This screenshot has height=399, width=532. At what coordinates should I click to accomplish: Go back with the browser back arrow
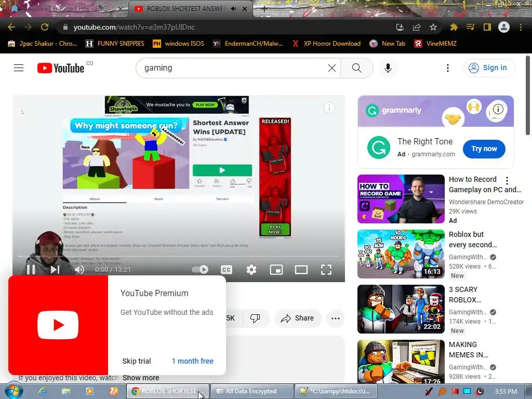[x=11, y=27]
